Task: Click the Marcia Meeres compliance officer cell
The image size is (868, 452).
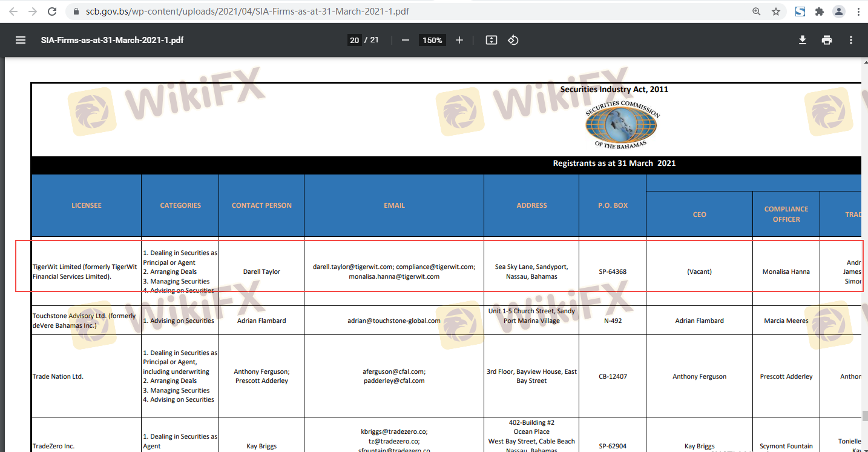Action: (786, 321)
